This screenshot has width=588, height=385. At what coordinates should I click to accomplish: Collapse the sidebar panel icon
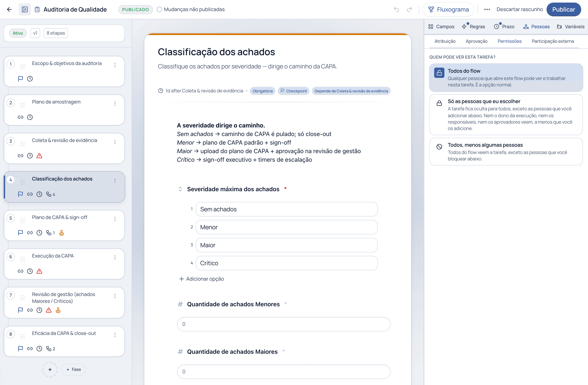pyautogui.click(x=25, y=9)
